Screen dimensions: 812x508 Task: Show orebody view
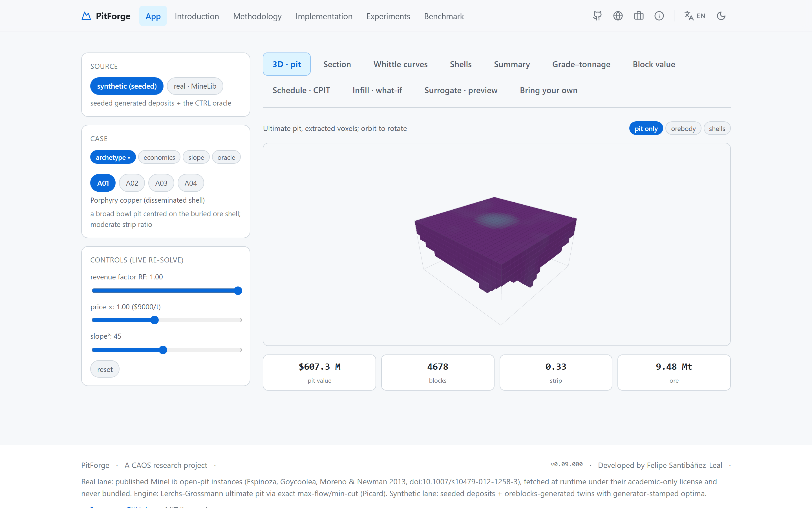683,128
